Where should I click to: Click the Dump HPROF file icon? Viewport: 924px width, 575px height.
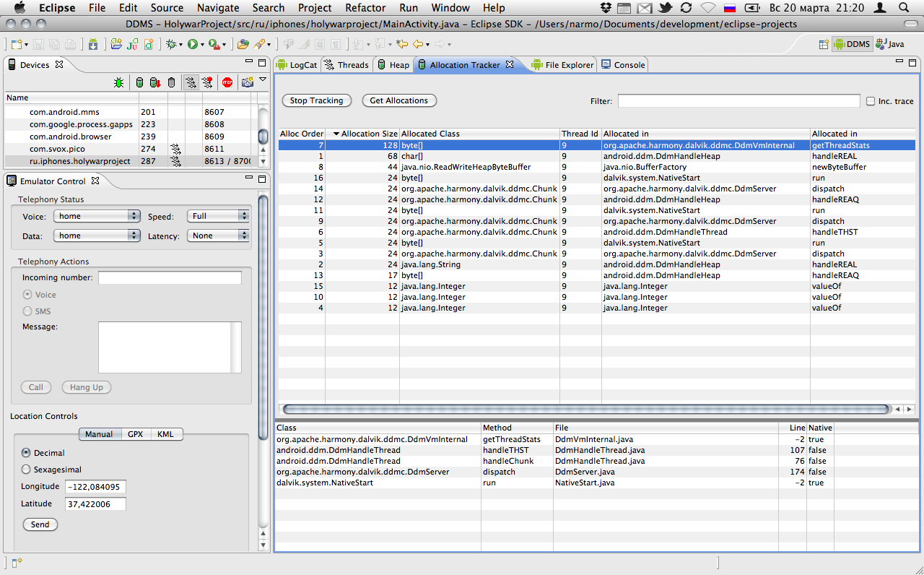point(154,82)
